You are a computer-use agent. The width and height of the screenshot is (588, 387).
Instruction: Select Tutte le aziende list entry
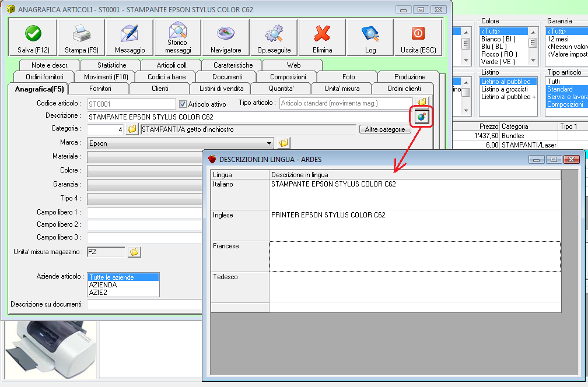click(x=124, y=277)
